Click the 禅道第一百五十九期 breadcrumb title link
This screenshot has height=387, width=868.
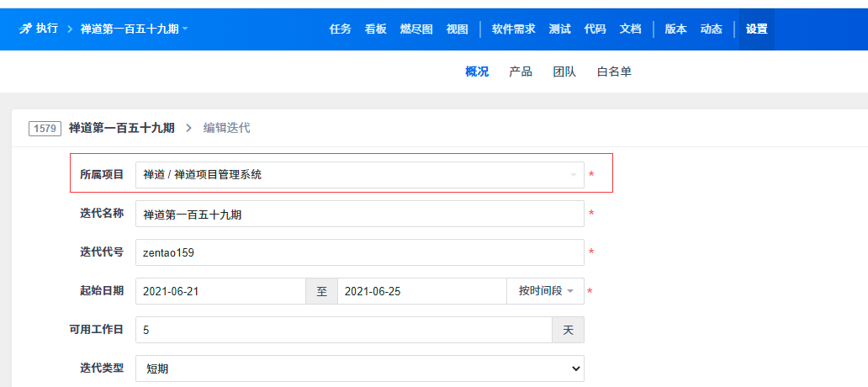(x=122, y=128)
